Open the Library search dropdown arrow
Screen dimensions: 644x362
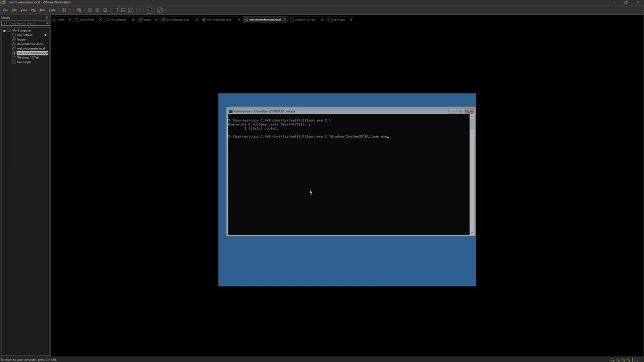click(x=47, y=23)
